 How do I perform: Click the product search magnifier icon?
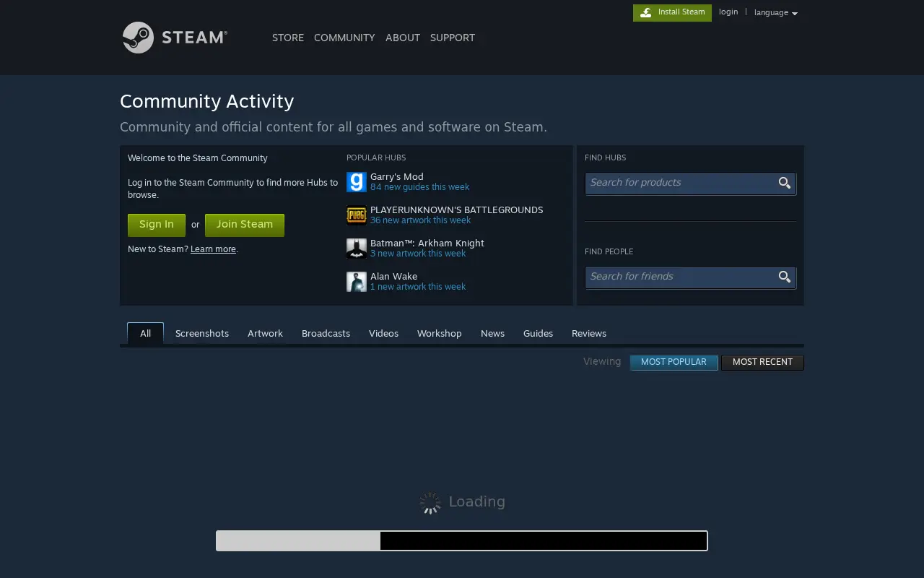(785, 183)
